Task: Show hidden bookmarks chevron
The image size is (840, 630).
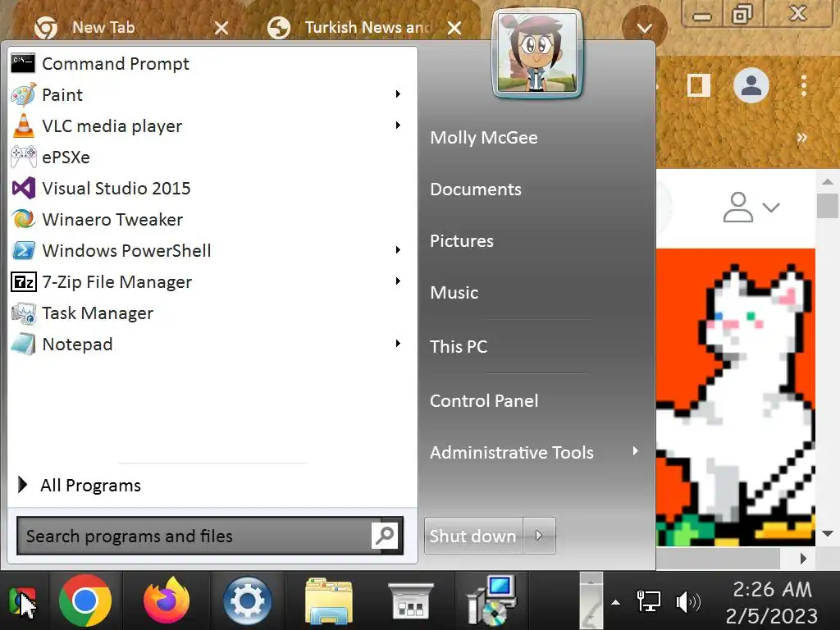Action: [x=802, y=138]
